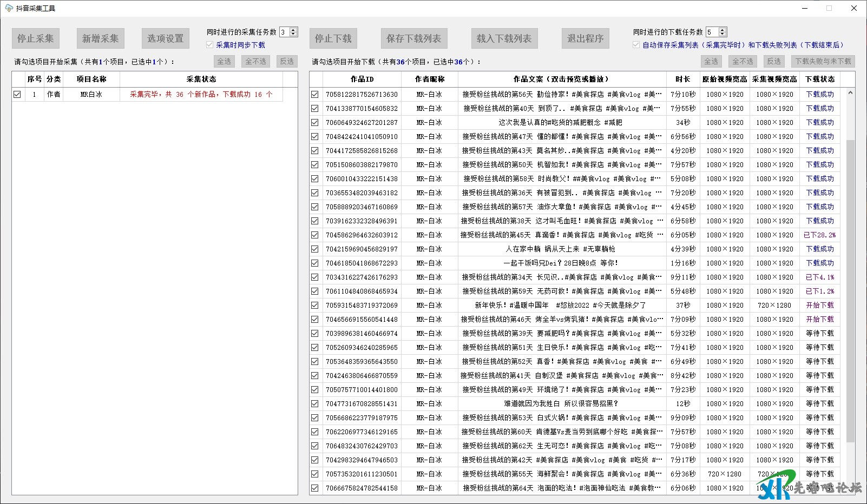The image size is (867, 504).
Task: Uncheck the MR白冰 collection item checkbox
Action: pos(17,94)
